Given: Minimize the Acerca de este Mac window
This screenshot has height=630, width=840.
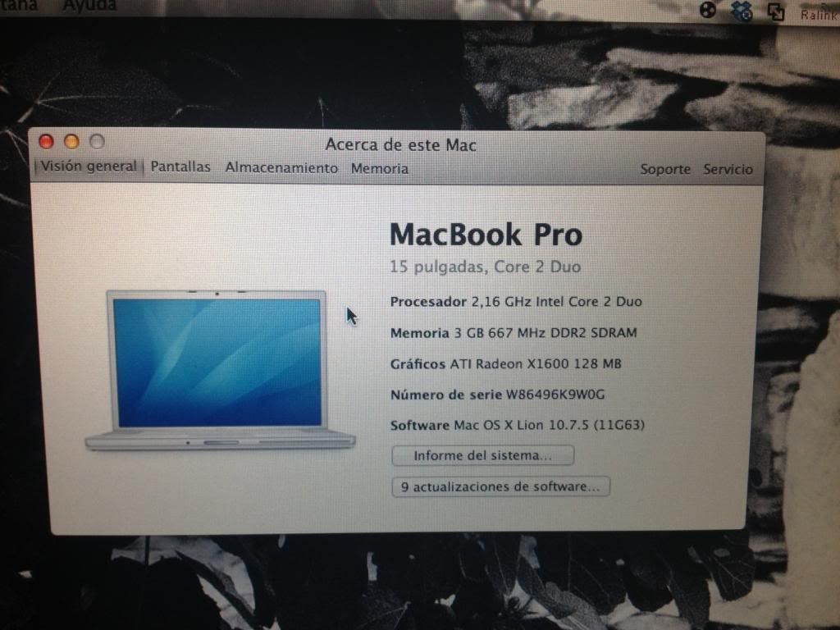Looking at the screenshot, I should tap(72, 141).
